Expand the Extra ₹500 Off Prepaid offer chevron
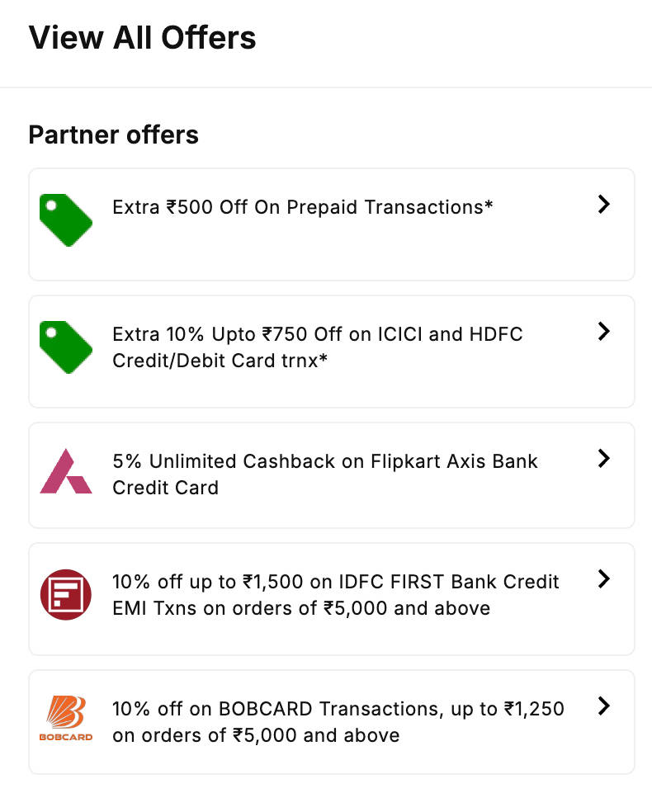The width and height of the screenshot is (652, 812). [x=604, y=204]
